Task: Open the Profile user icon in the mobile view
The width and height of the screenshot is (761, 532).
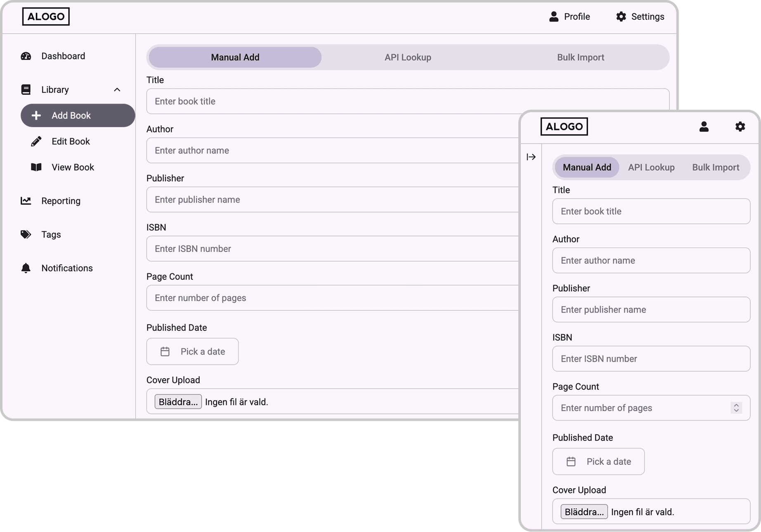Action: (704, 127)
